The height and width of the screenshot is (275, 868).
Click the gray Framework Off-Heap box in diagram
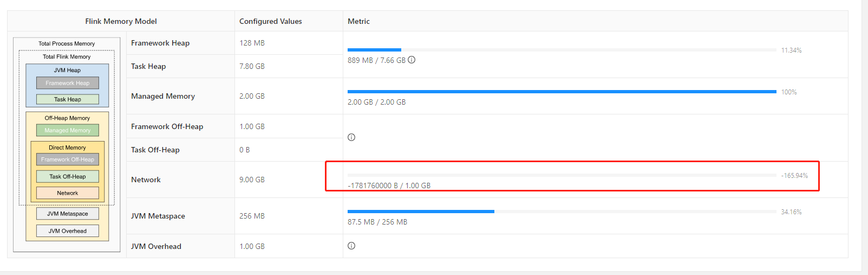click(x=68, y=159)
